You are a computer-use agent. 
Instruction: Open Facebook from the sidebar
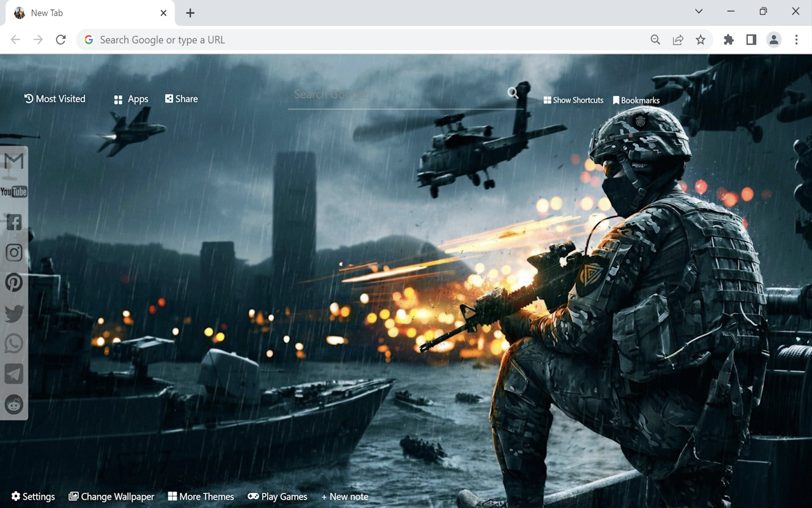click(x=13, y=222)
